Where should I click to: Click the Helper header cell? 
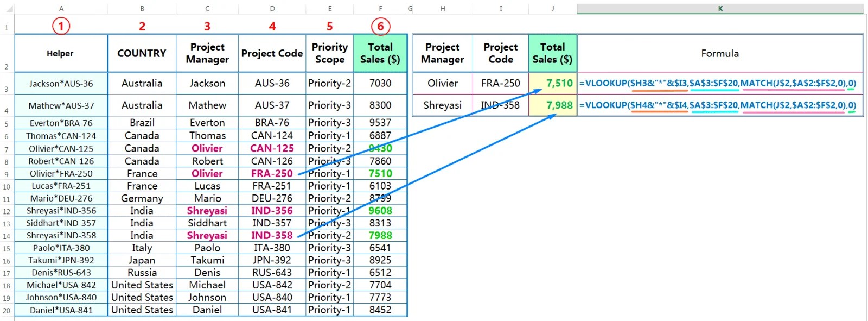click(61, 53)
